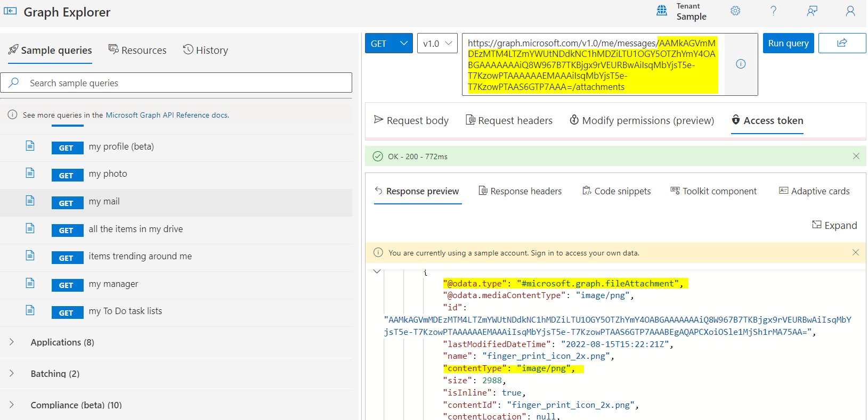Click the document icon beside my mail
868x420 pixels.
(30, 201)
